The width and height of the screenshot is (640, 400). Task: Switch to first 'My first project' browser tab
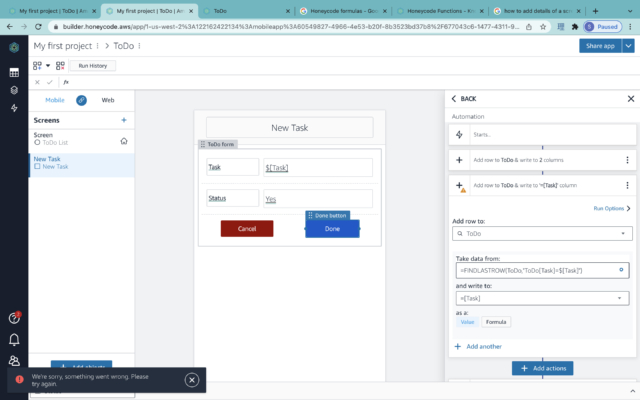point(52,11)
